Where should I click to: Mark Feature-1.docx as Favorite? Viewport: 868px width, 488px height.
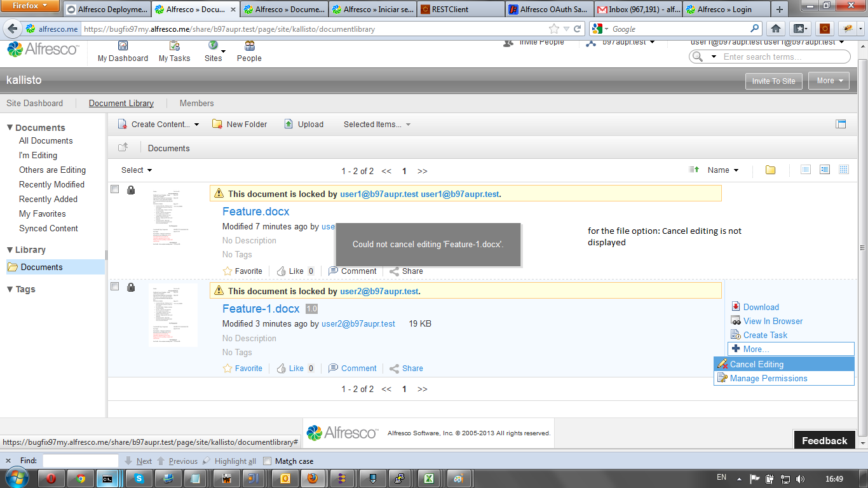coord(242,368)
